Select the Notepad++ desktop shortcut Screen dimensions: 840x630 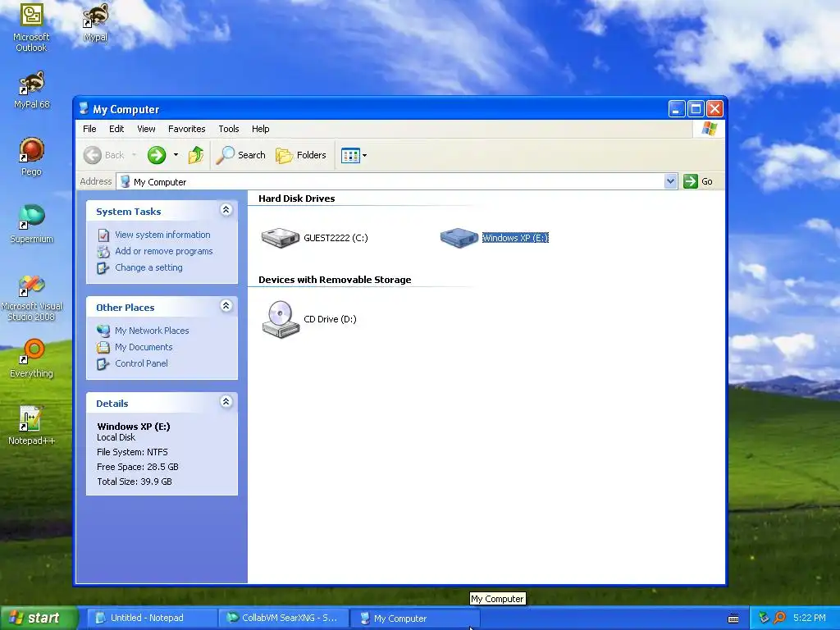coord(32,426)
